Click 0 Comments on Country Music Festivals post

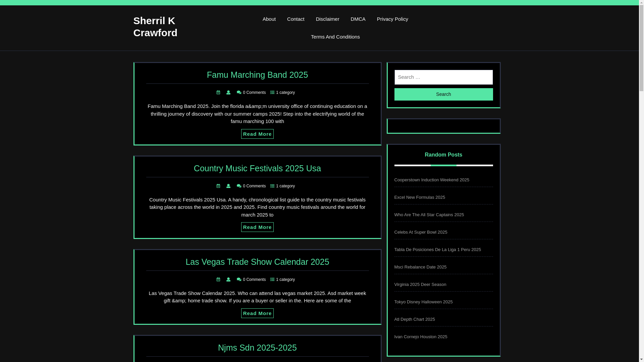click(254, 186)
